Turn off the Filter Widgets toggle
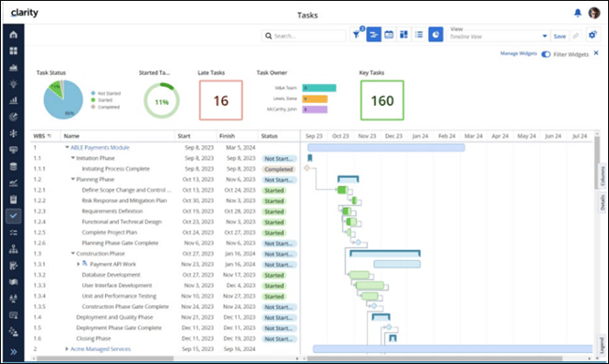Image resolution: width=609 pixels, height=364 pixels. 545,54
